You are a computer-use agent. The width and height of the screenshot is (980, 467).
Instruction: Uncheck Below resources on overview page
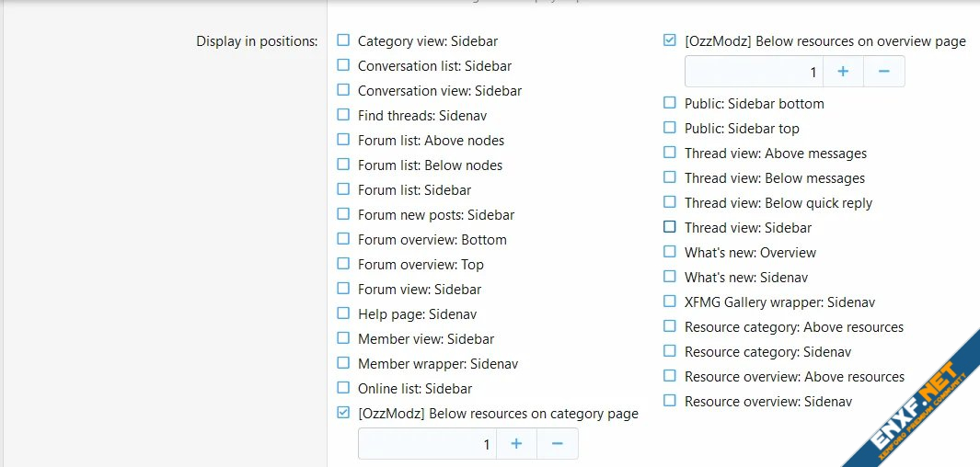(x=670, y=40)
